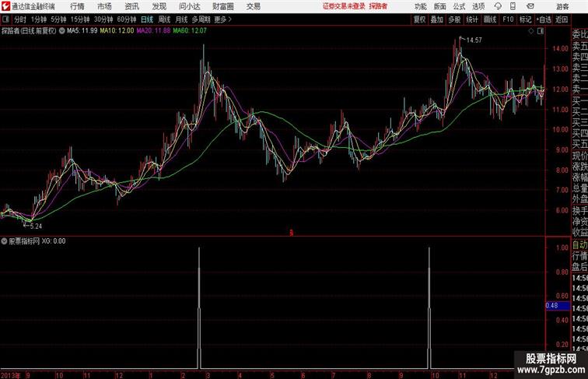This screenshot has width=588, height=379.
Task: Toggle right panel icon beside the diamond
Action: (x=541, y=31)
